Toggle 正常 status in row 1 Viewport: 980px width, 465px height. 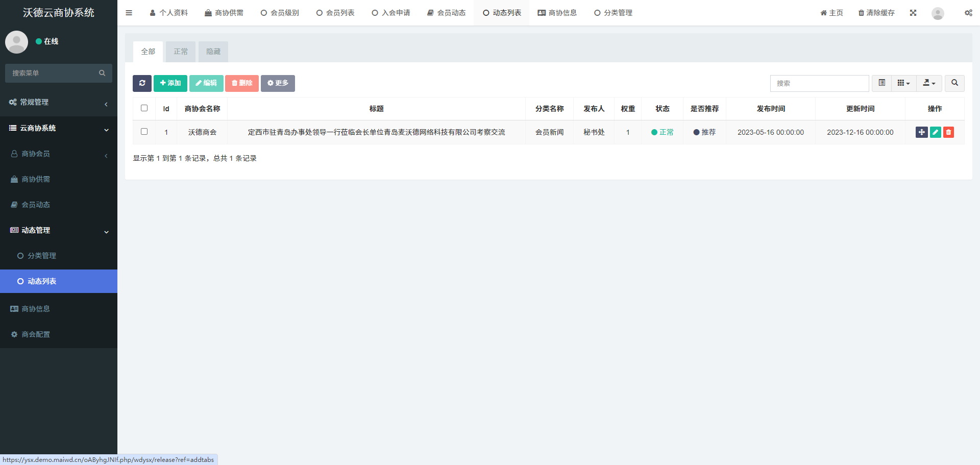tap(662, 132)
